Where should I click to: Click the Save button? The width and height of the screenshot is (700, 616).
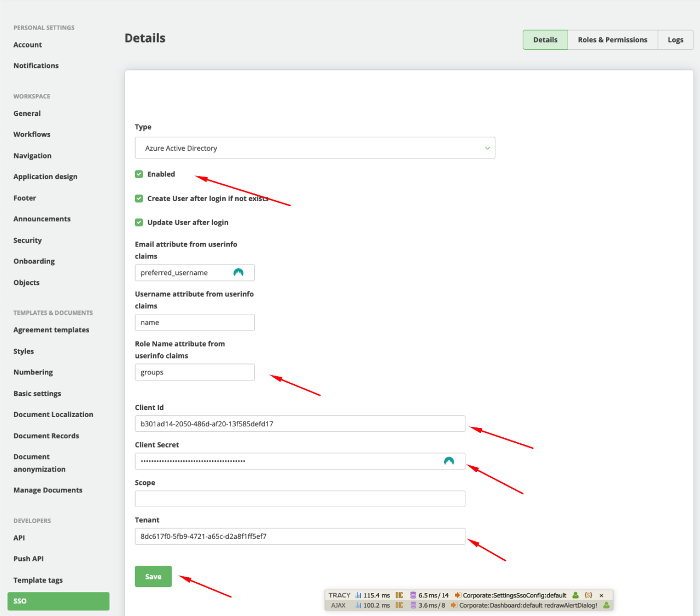[153, 576]
